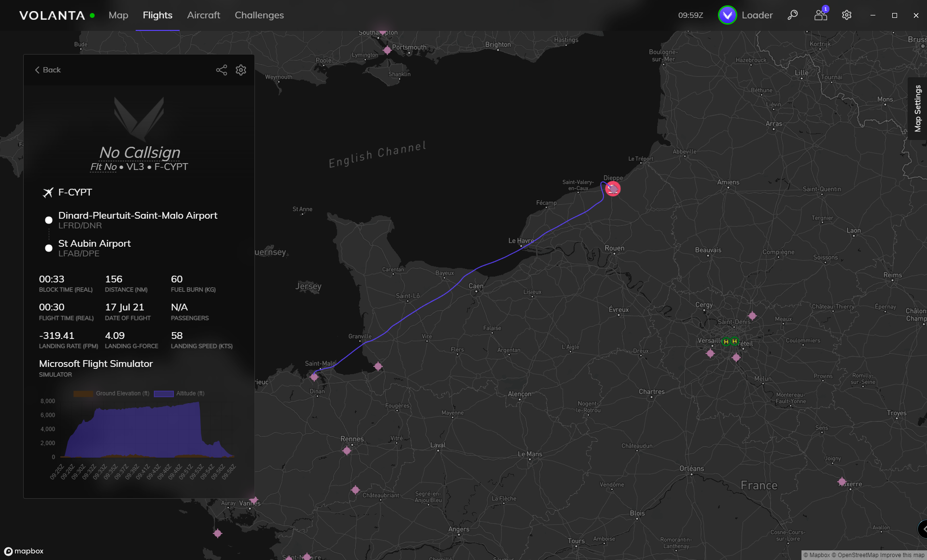Toggle the Altitude chart legend series
927x560 pixels.
[179, 393]
